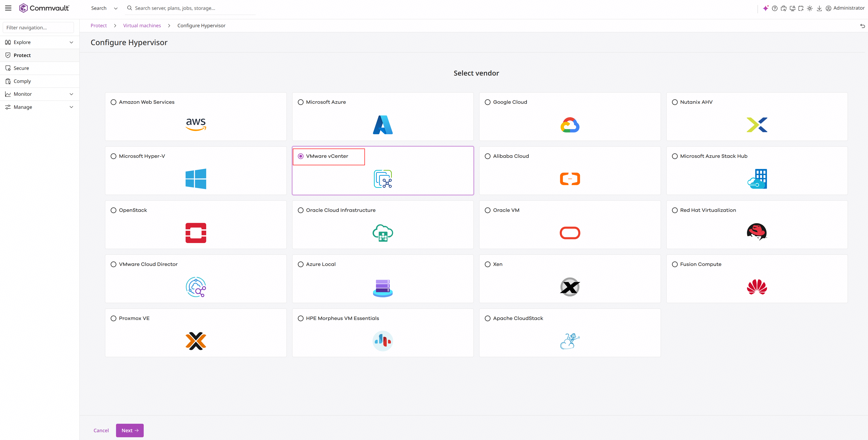Go to the Virtual machines breadcrumb link
868x440 pixels.
point(142,26)
